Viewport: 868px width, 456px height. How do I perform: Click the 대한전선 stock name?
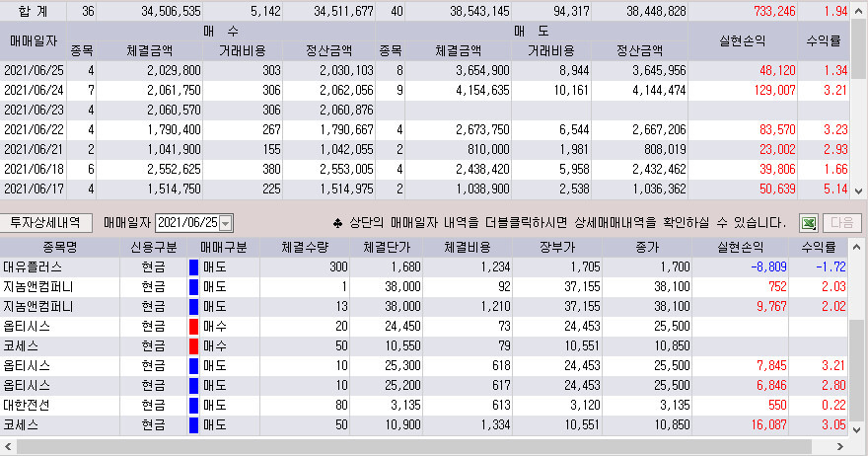[x=27, y=405]
